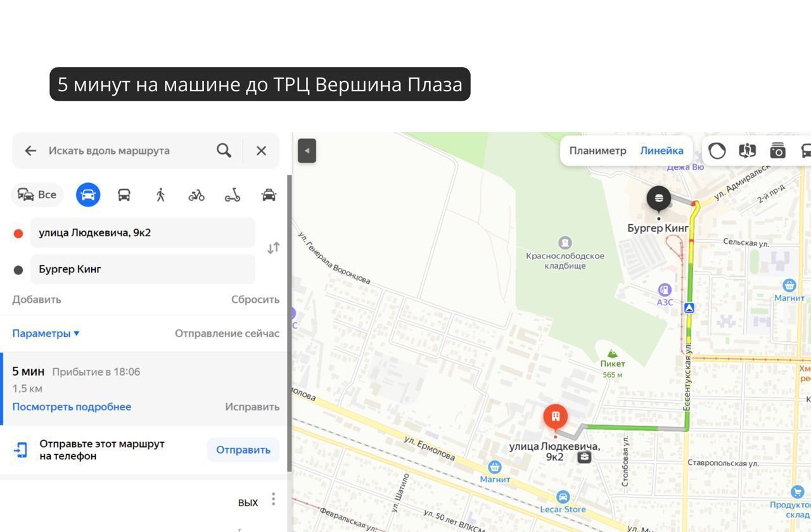Open the 'Отправление сейчас' departure time selector
Screen dimensions: 811x532
[x=227, y=333]
